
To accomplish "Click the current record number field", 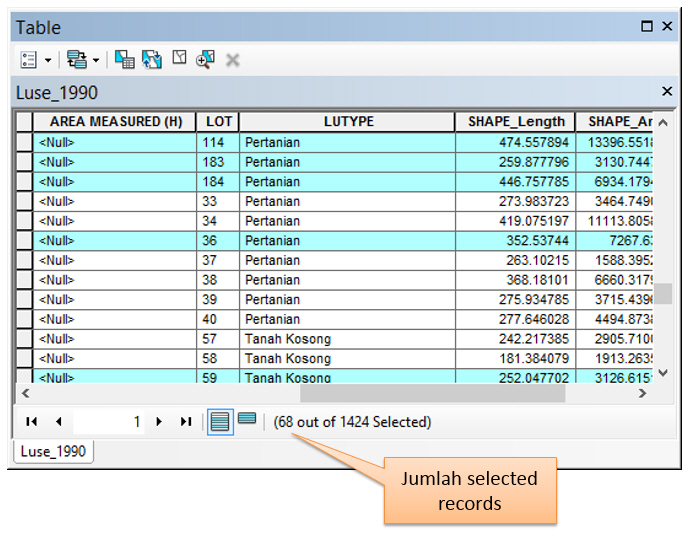I will pos(109,422).
